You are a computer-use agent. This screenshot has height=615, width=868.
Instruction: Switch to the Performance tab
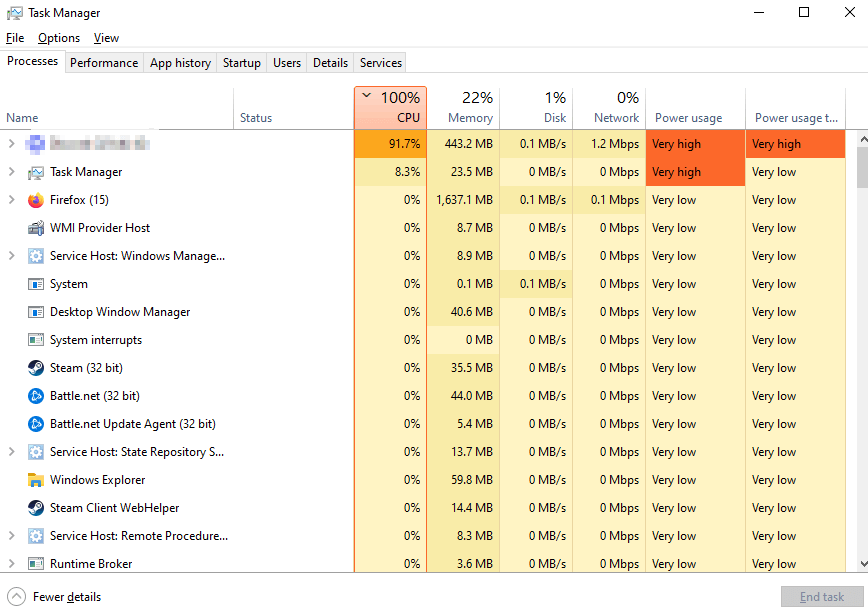pos(104,62)
